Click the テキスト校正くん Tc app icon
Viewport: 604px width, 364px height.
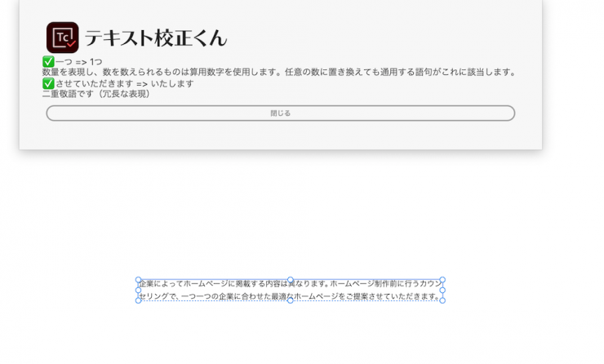(62, 38)
